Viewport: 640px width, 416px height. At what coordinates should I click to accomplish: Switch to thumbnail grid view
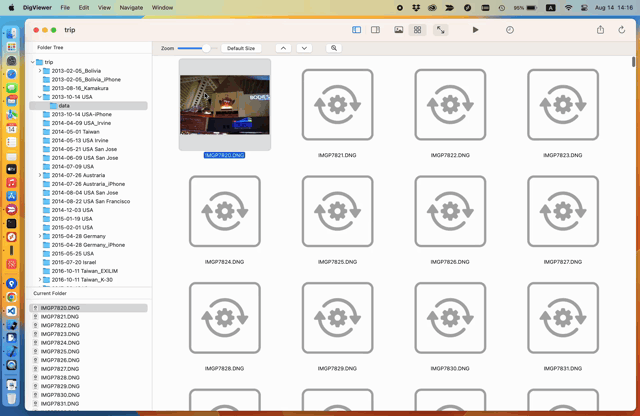[418, 30]
